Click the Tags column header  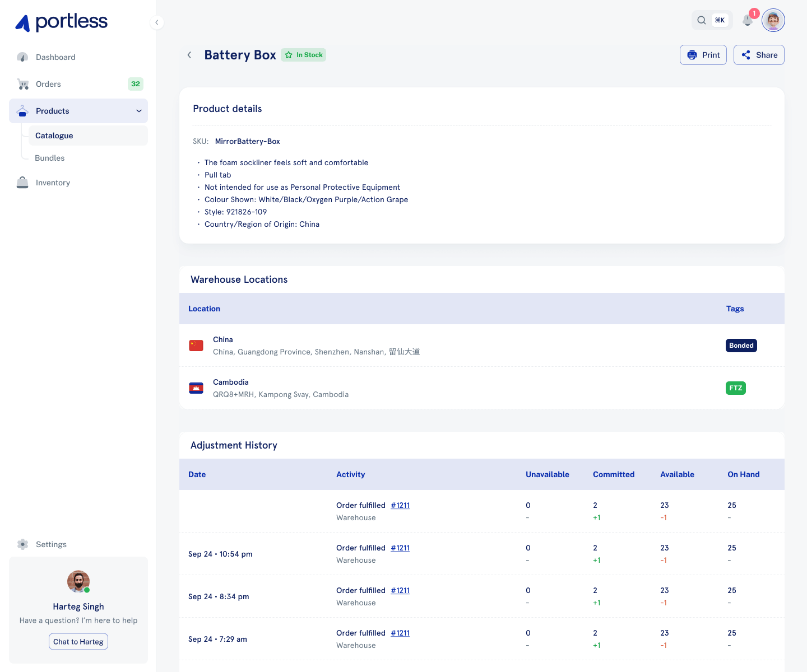[735, 309]
